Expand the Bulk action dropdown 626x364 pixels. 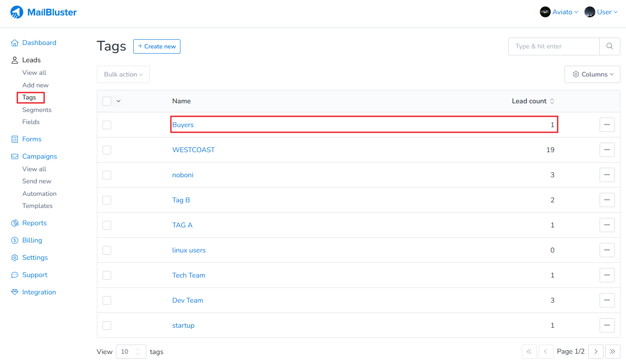[x=123, y=74]
